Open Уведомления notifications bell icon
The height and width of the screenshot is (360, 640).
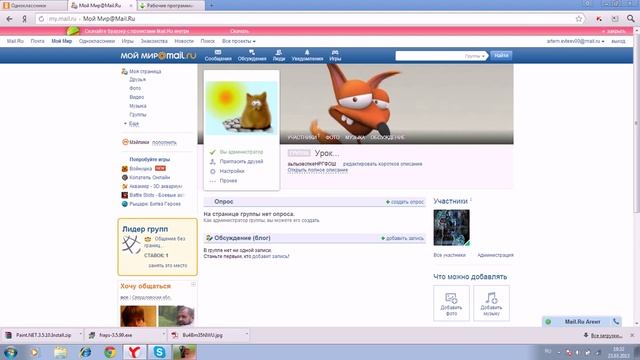click(x=307, y=55)
